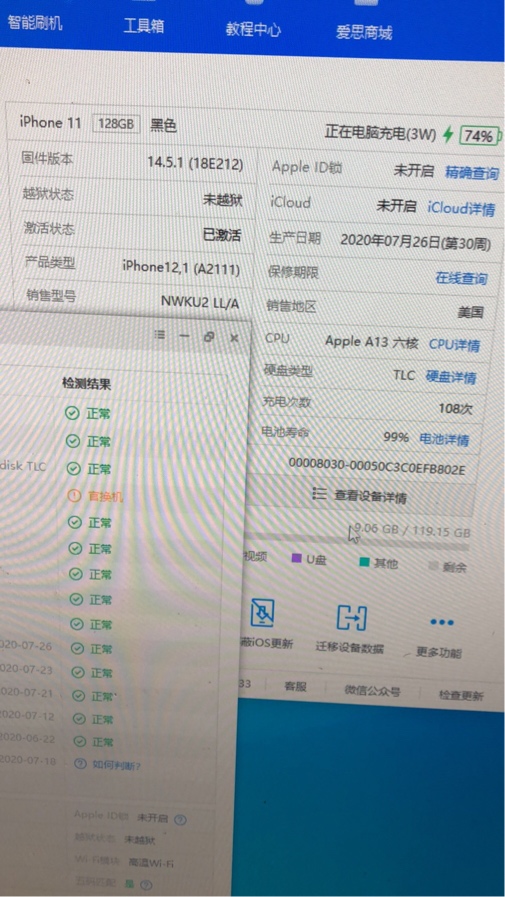Image resolution: width=505 pixels, height=897 pixels.
Task: Click the iPhone 11 device name
Action: point(50,122)
